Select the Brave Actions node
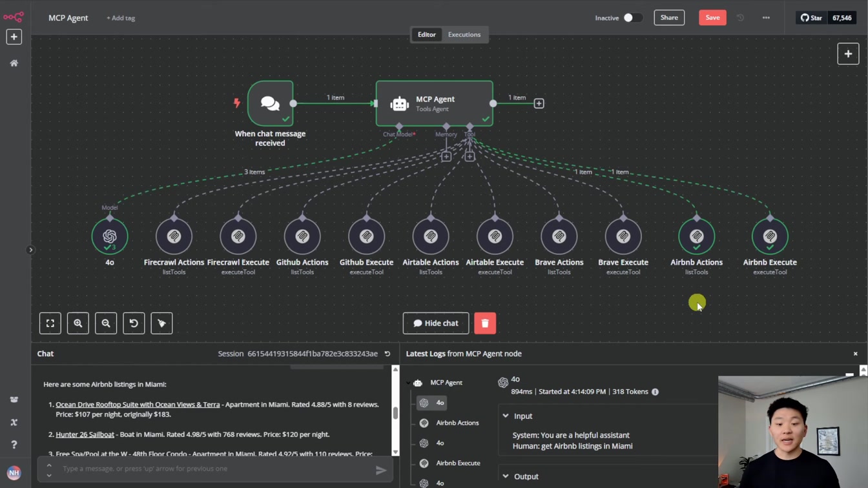Screen dimensions: 868x488 [559, 236]
